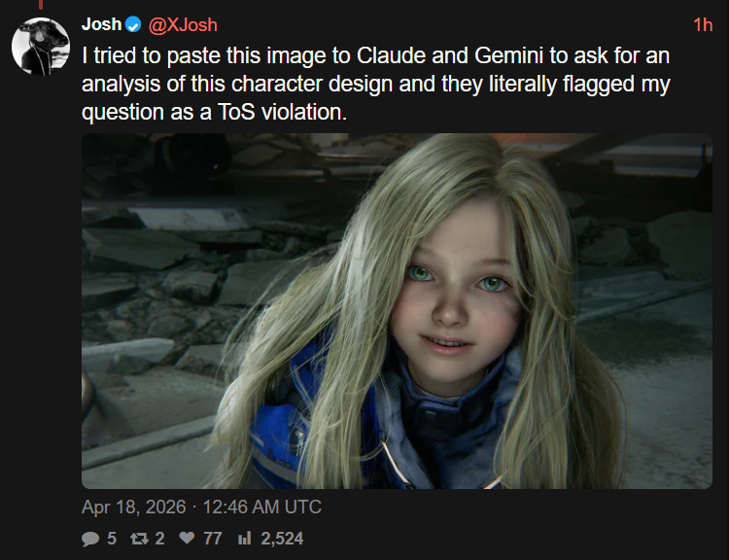This screenshot has height=560, width=729.
Task: Click the empty post area below the avatar
Action: coord(40,292)
